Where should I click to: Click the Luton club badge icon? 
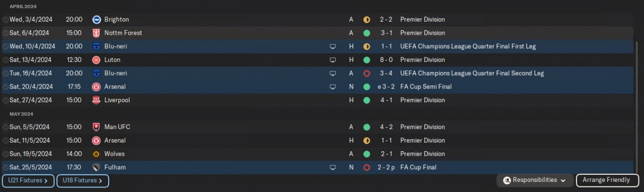(97, 60)
